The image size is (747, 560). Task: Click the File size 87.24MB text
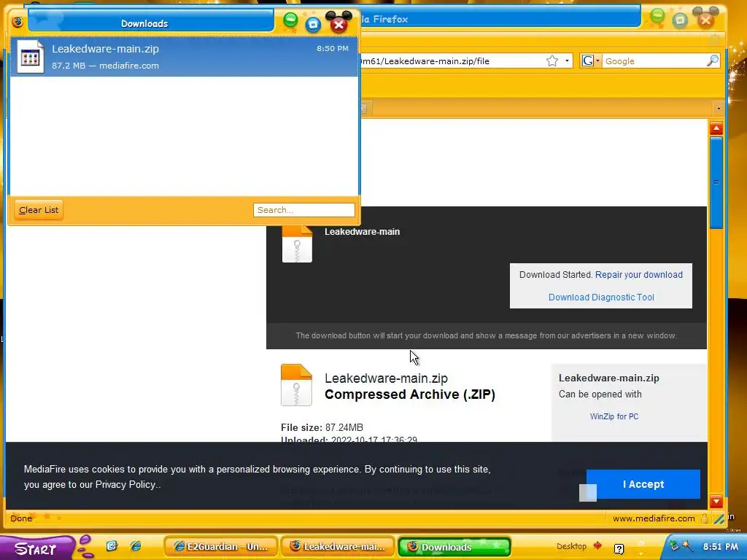pyautogui.click(x=322, y=427)
